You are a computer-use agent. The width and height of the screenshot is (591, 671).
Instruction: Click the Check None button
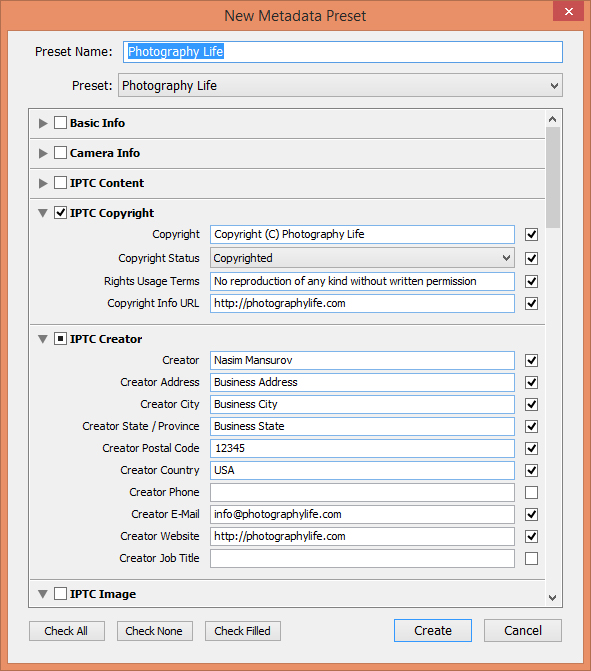click(x=154, y=631)
